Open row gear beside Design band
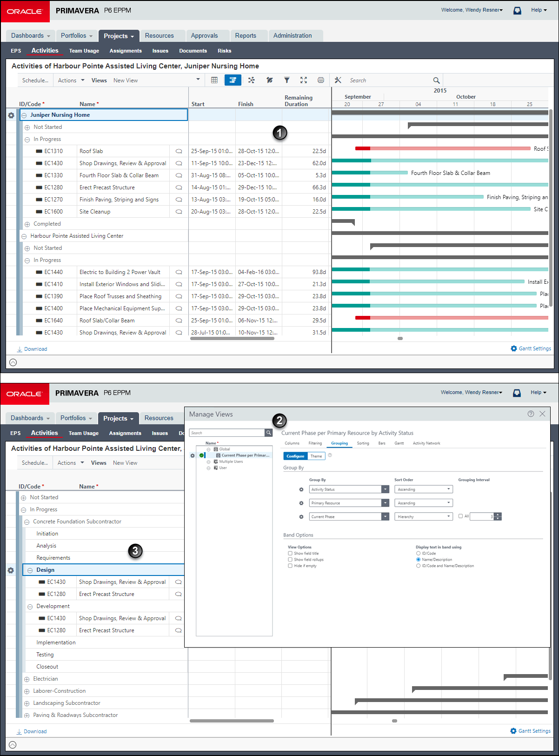 [11, 570]
